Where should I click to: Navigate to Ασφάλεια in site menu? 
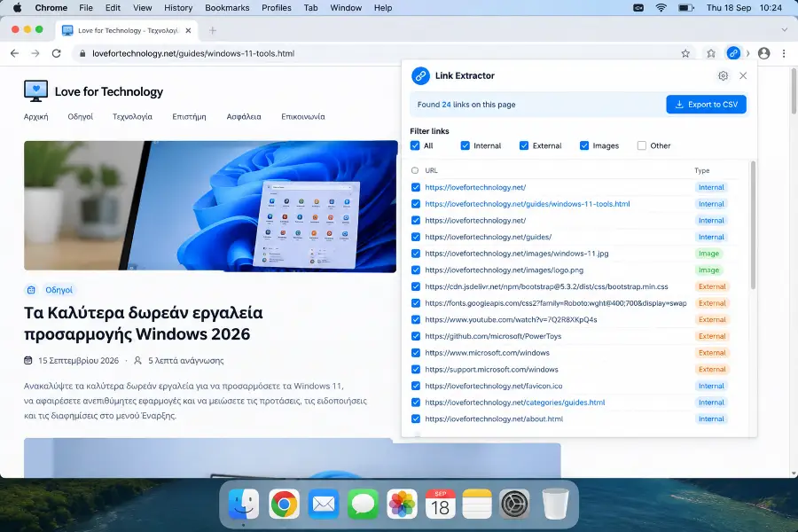coord(244,116)
